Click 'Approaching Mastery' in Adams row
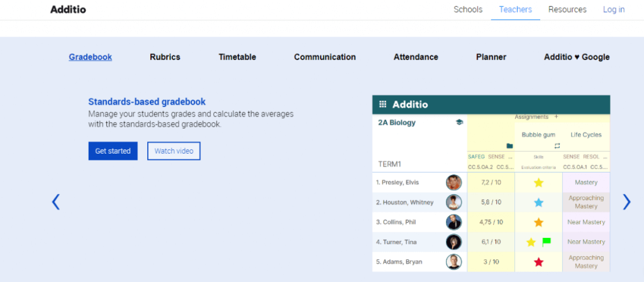 (x=586, y=262)
